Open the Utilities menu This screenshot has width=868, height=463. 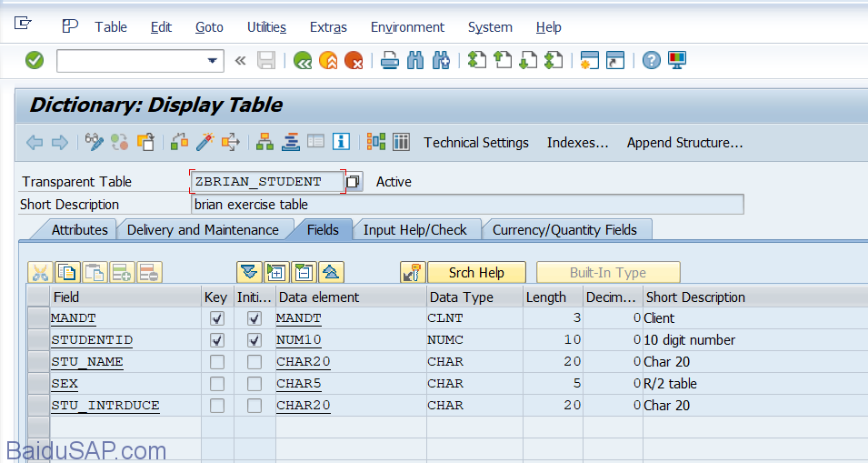266,27
